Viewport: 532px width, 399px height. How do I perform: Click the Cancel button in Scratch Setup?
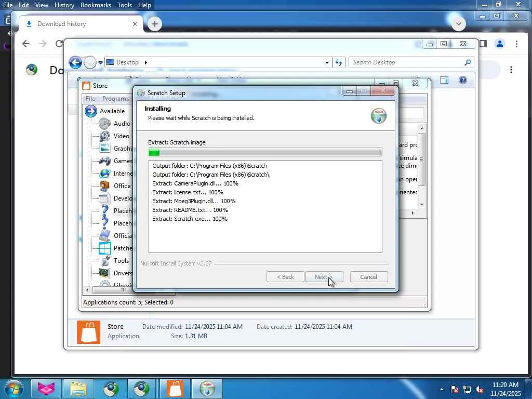[369, 277]
